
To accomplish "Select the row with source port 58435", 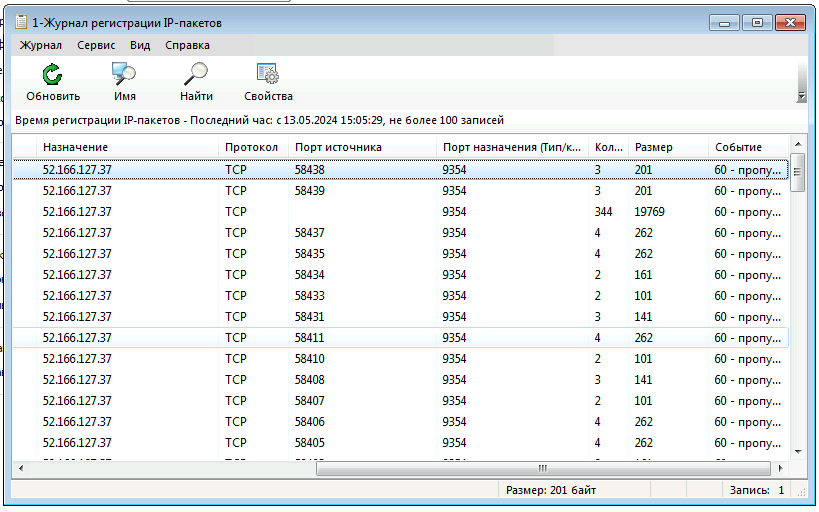I will (x=401, y=253).
